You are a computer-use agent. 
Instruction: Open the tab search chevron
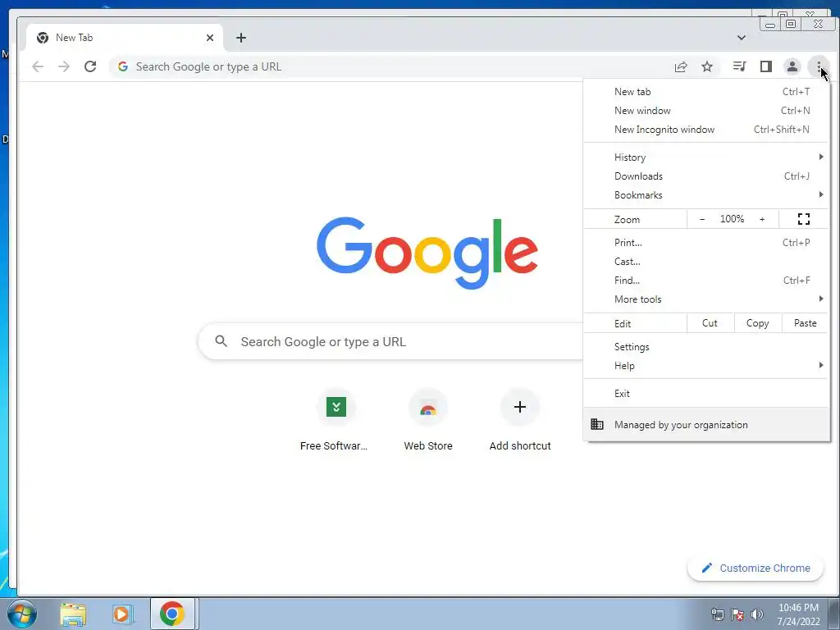(742, 38)
